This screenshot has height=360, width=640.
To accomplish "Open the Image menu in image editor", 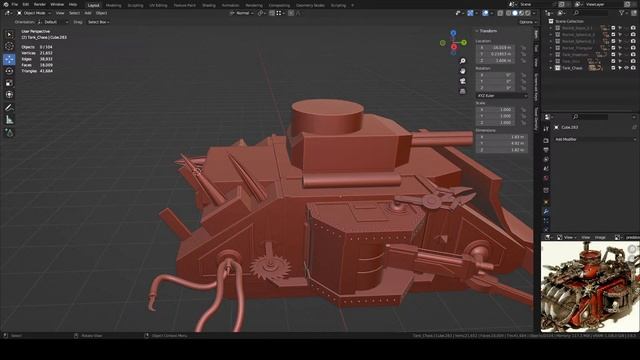I will tap(600, 237).
